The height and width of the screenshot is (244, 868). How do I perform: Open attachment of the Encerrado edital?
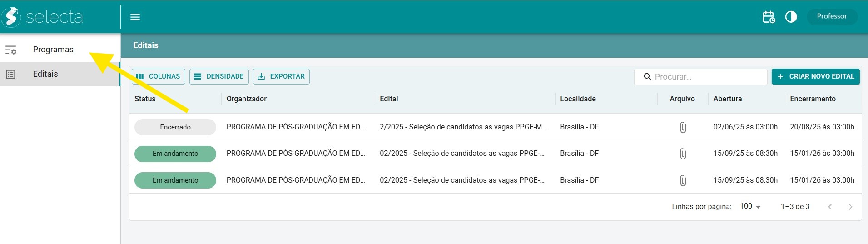coord(683,127)
